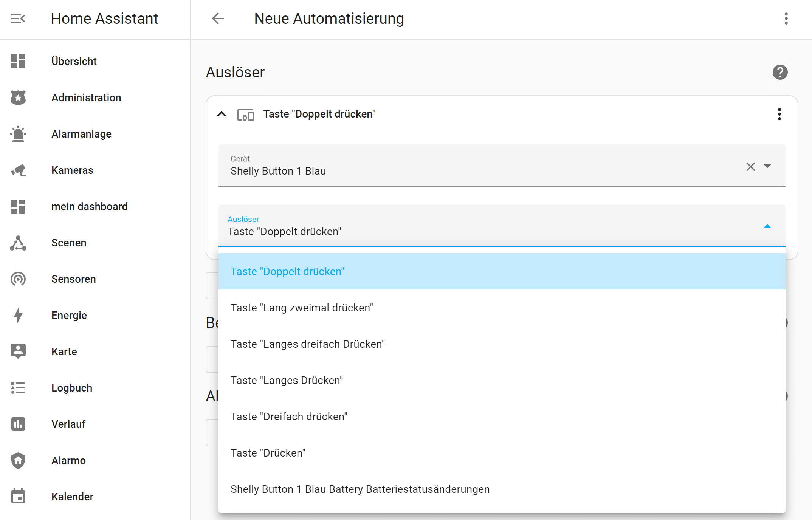Open Logbuch in the sidebar
The image size is (812, 520).
(x=72, y=388)
